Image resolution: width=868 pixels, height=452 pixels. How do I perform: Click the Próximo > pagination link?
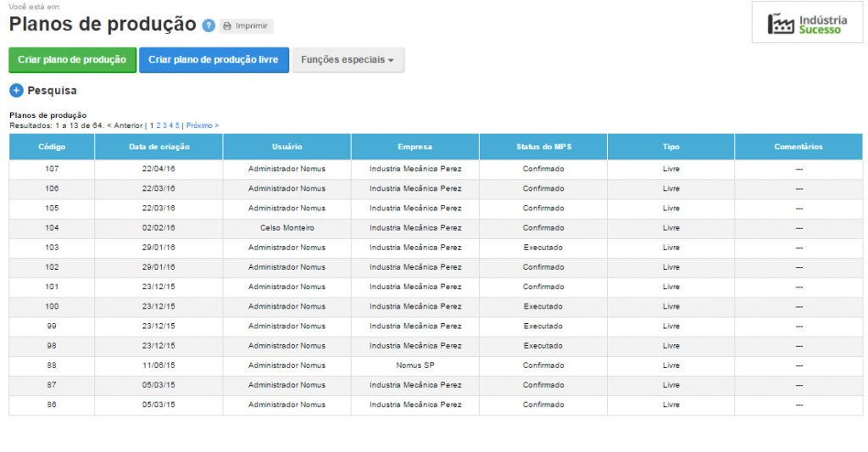click(203, 126)
